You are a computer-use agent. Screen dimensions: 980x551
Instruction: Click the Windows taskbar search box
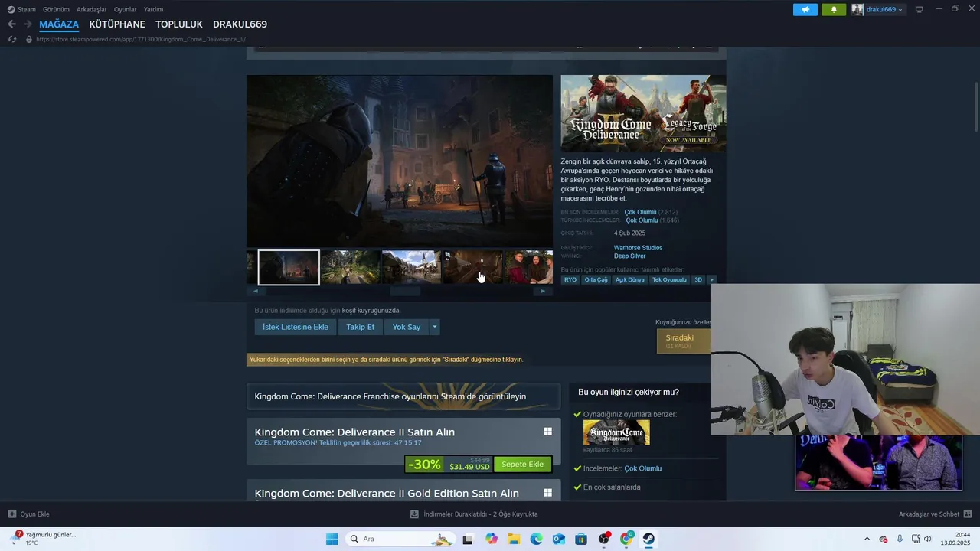[400, 540]
